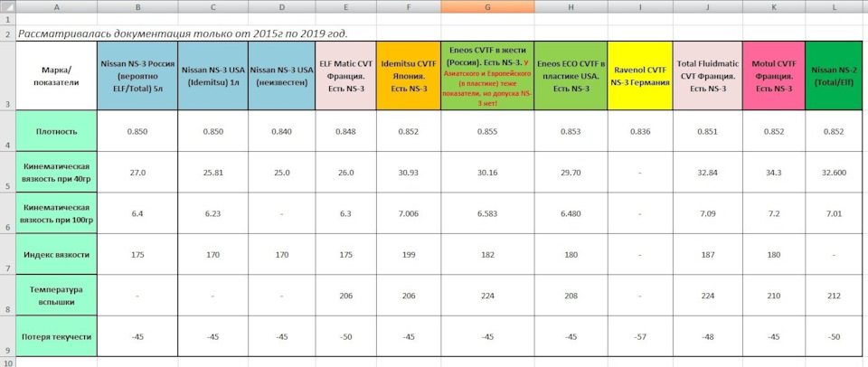Viewport: 868px width, 367px height.
Task: Click the select-all corner box
Action: pos(8,6)
